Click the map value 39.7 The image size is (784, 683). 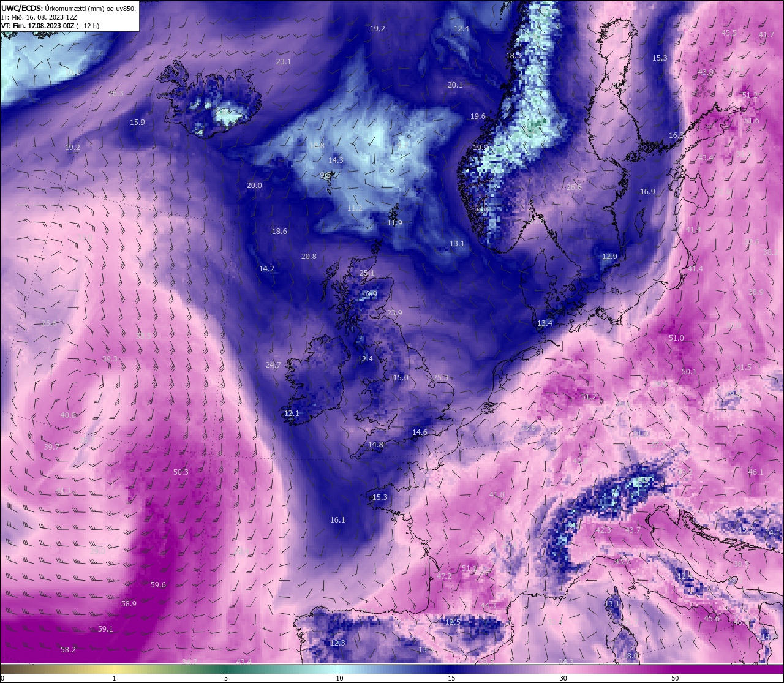pos(51,447)
